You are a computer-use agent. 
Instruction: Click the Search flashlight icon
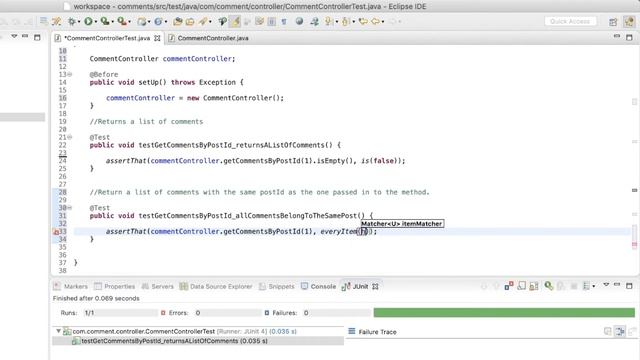(203, 21)
